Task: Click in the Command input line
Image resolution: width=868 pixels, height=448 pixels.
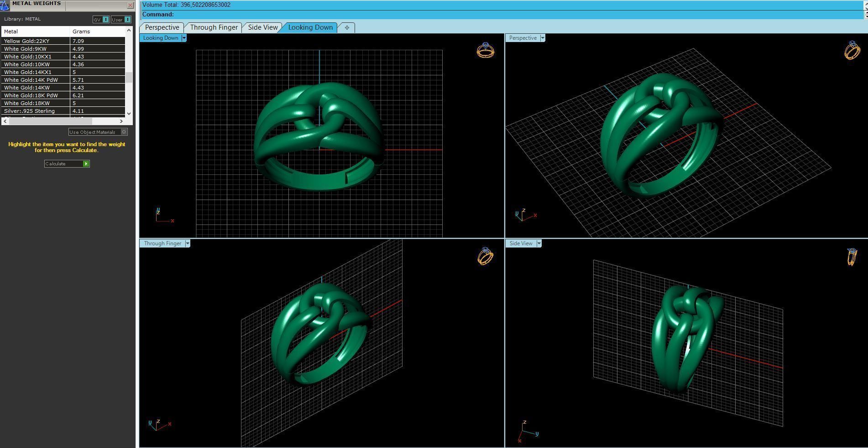Action: coord(502,14)
